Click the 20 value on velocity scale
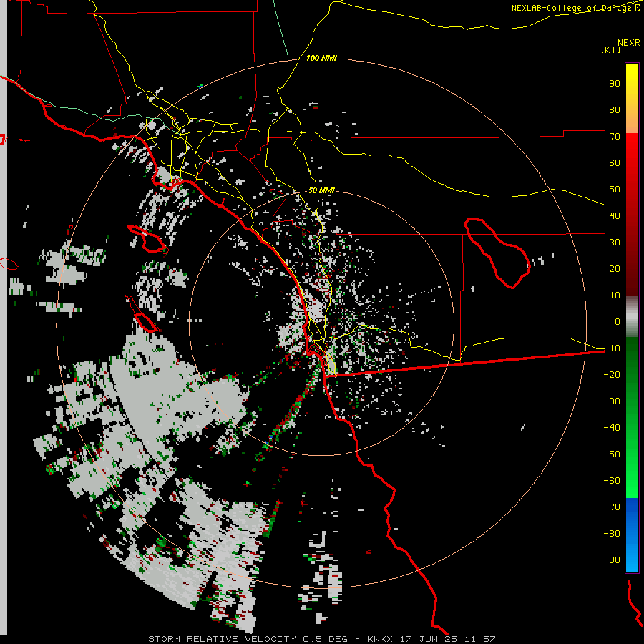 pos(615,269)
